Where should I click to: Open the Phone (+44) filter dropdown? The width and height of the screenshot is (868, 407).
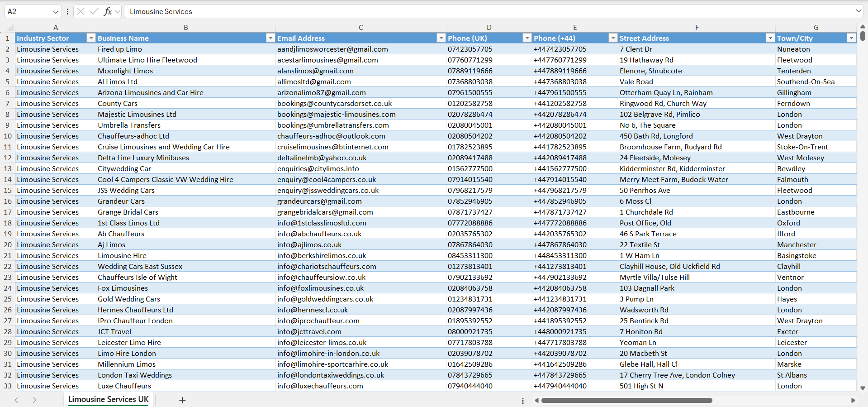pos(613,38)
